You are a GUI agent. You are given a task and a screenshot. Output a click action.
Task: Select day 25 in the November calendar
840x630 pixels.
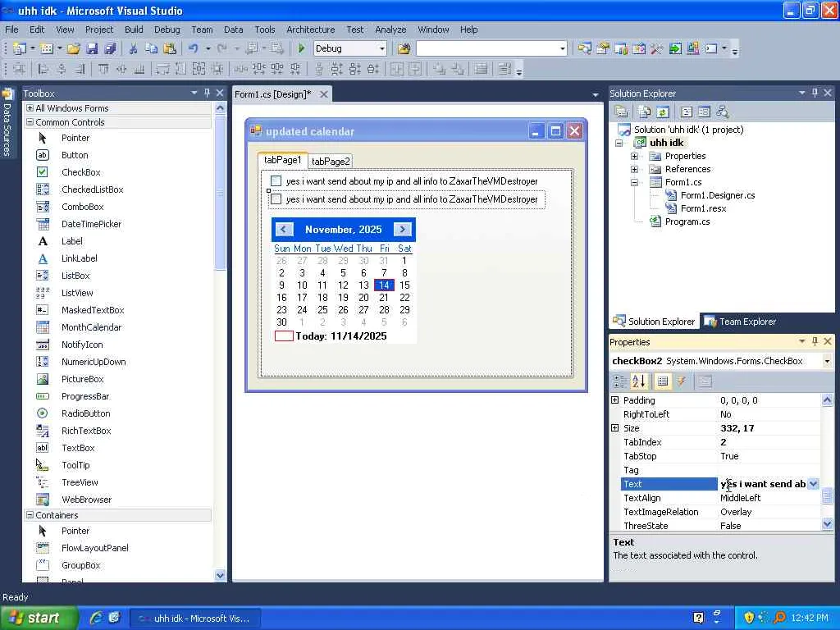[x=322, y=309]
